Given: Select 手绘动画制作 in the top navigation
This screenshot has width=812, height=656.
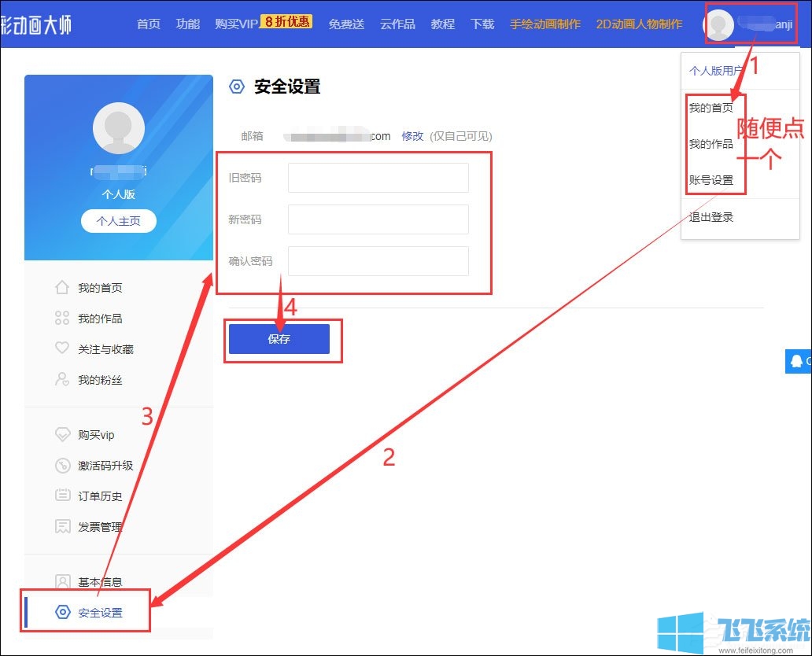Looking at the screenshot, I should [x=546, y=24].
